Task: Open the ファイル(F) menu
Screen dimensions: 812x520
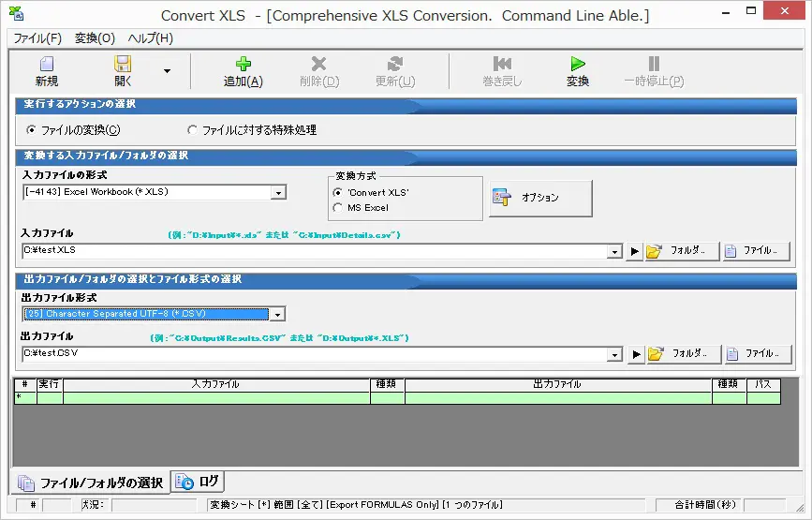Action: pyautogui.click(x=37, y=38)
